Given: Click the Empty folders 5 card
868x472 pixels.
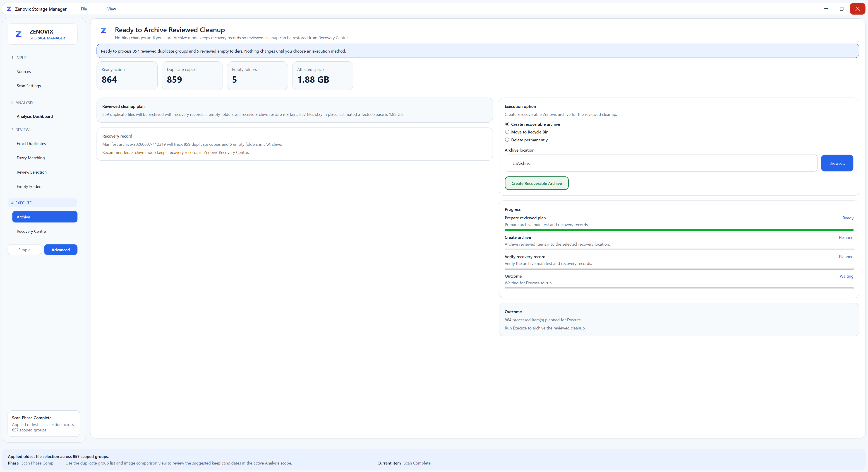Looking at the screenshot, I should coord(257,75).
